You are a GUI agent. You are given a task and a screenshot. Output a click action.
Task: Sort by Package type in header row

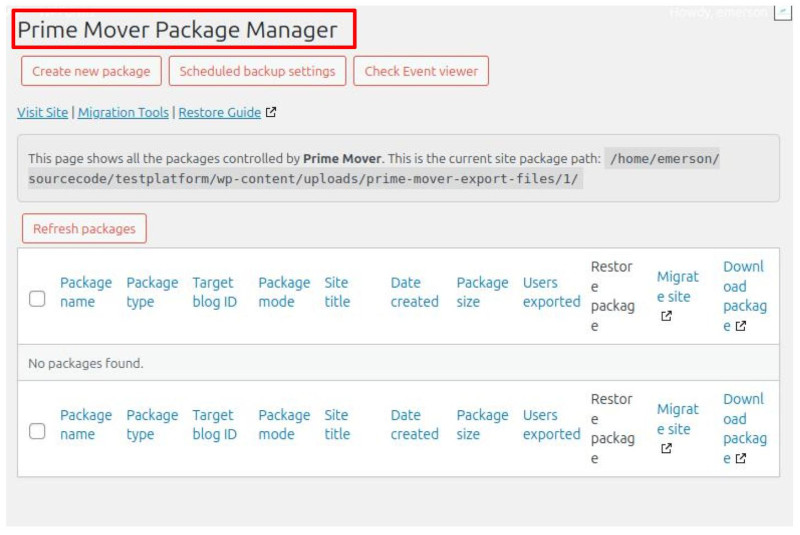(x=152, y=292)
